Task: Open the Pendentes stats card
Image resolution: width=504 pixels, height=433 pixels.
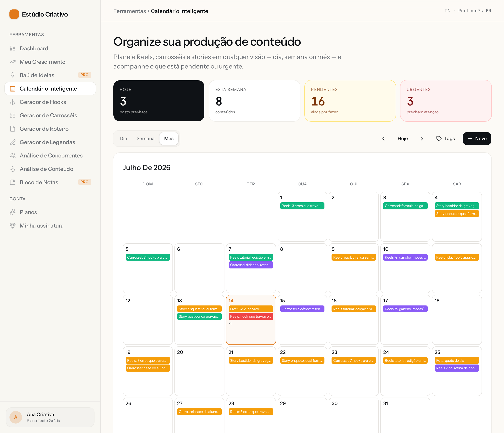Action: tap(350, 101)
